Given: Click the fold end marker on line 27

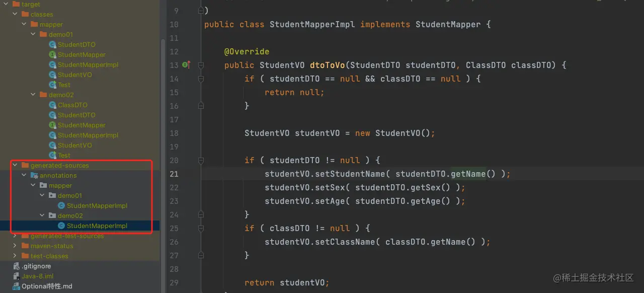Looking at the screenshot, I should pyautogui.click(x=201, y=255).
